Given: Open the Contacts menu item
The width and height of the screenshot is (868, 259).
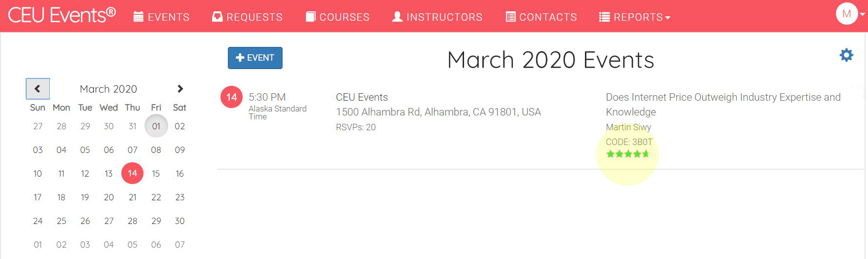Looking at the screenshot, I should 542,17.
